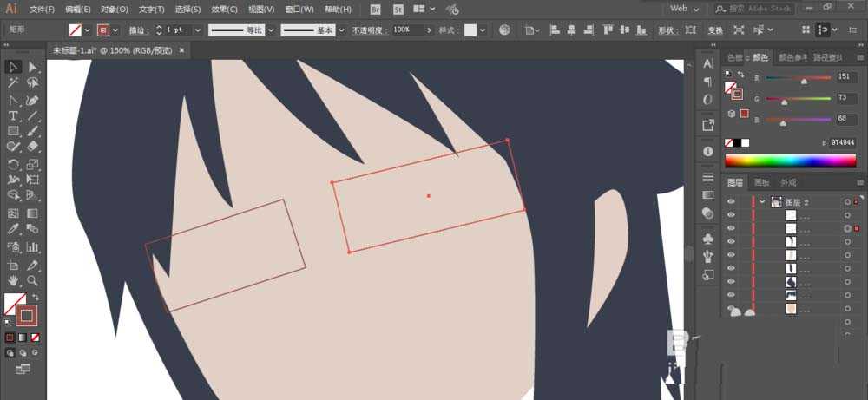Image resolution: width=868 pixels, height=400 pixels.
Task: Pick the Magic Wand tool
Action: coord(13,83)
